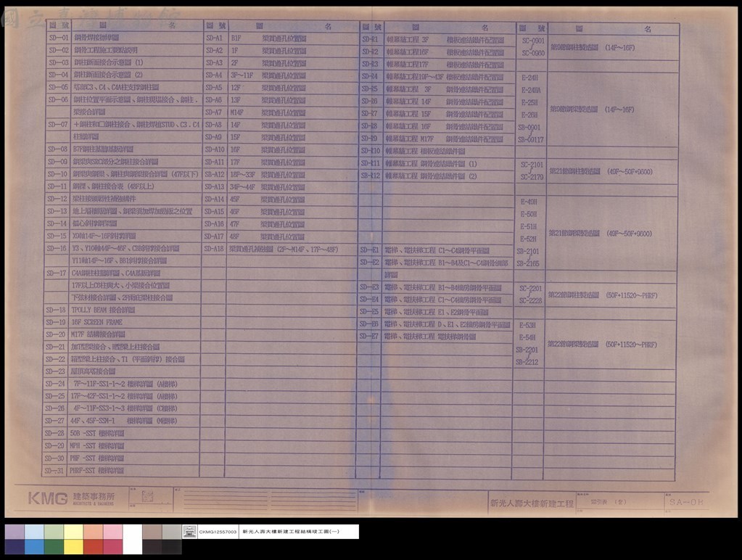Screen dimensions: 742x560
Task: Click the sheet number SA-0B in title block
Action: (x=685, y=502)
